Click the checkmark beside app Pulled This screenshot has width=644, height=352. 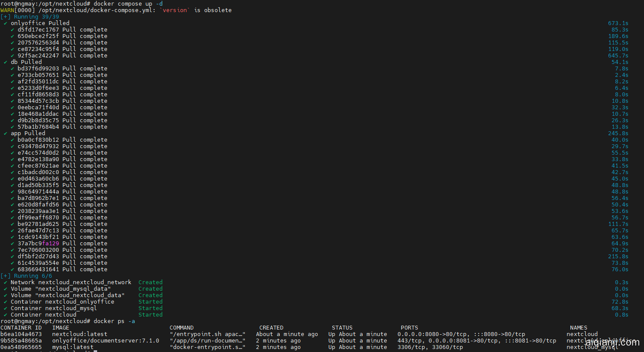[5, 133]
